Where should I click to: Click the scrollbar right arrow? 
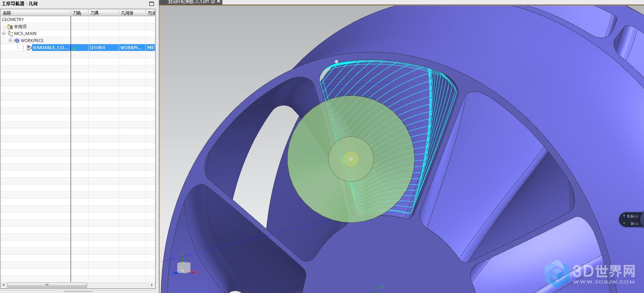point(152,285)
